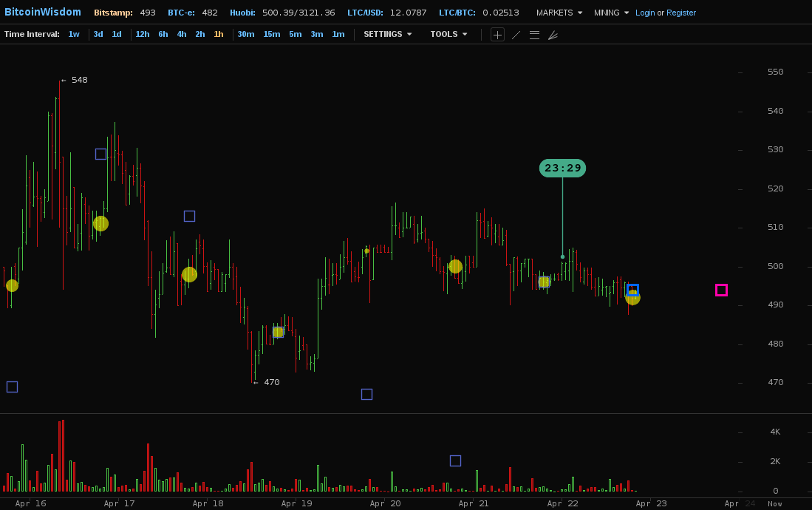The width and height of the screenshot is (812, 510).
Task: Click the blue square marker near Apr 23
Action: pos(632,290)
